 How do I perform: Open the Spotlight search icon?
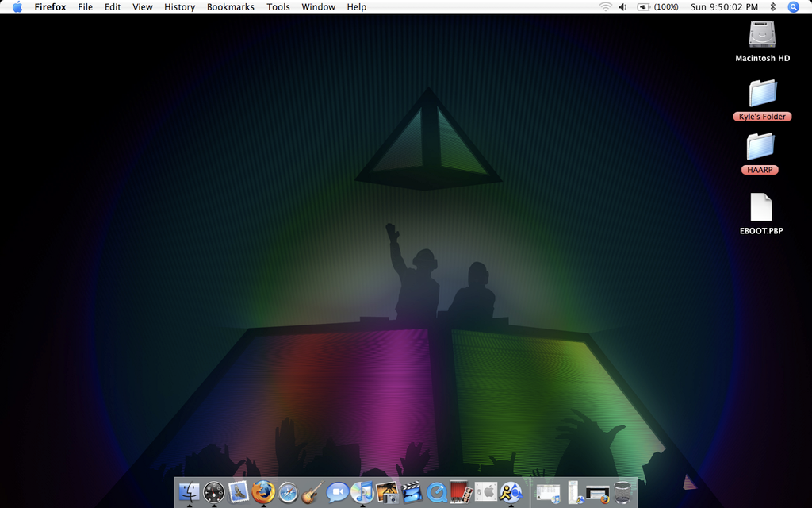coord(793,7)
